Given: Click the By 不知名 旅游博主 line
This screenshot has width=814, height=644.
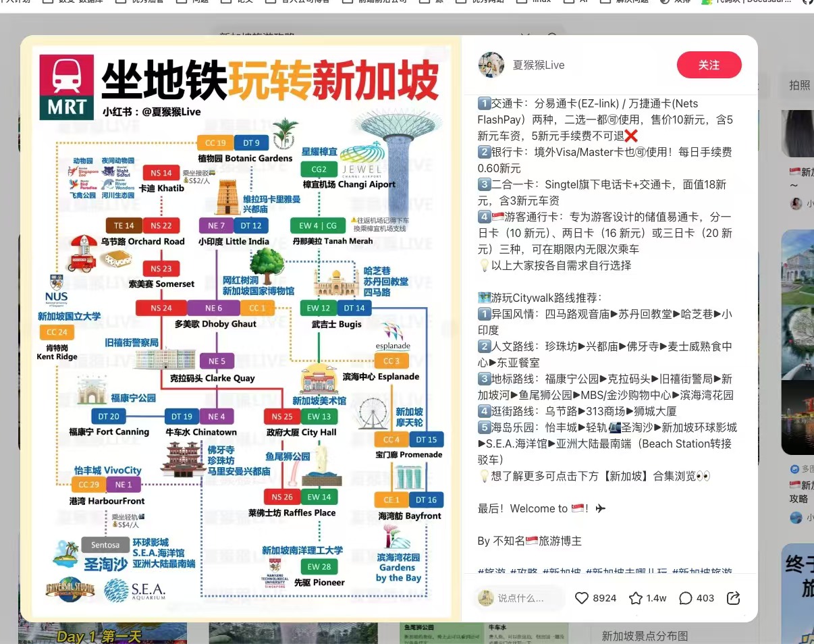Looking at the screenshot, I should (529, 541).
